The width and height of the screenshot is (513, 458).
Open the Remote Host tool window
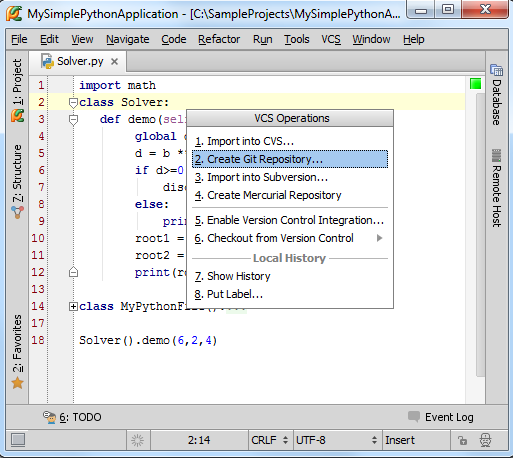pos(496,188)
